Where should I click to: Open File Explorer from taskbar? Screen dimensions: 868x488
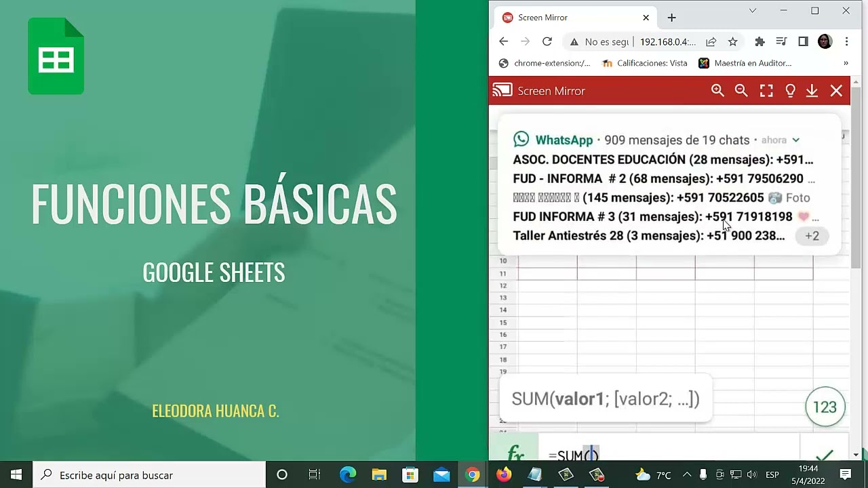pyautogui.click(x=378, y=475)
